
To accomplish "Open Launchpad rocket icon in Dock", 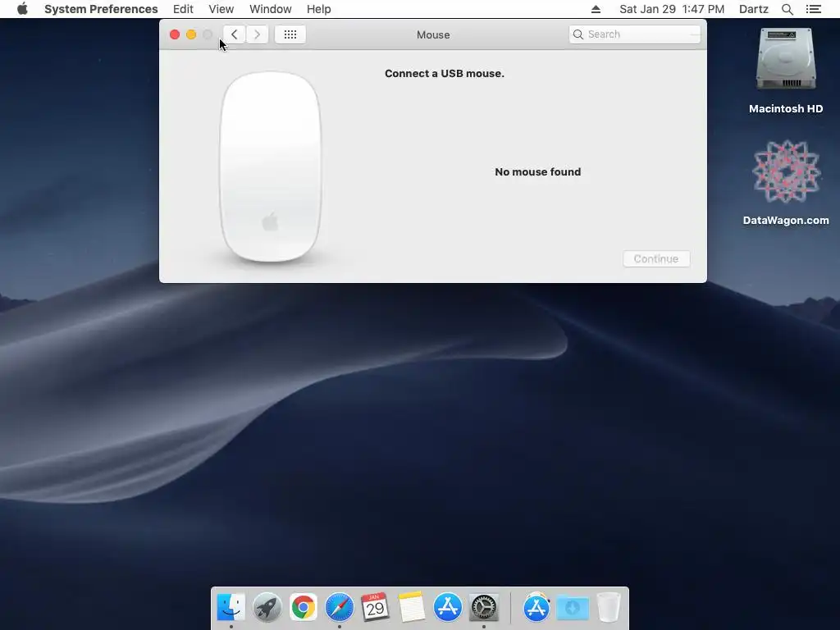I will coord(267,607).
